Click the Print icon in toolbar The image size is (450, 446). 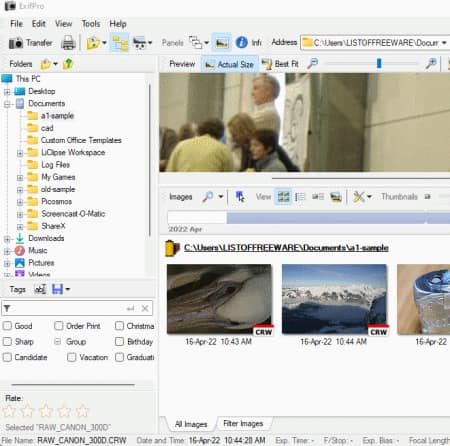click(x=69, y=43)
